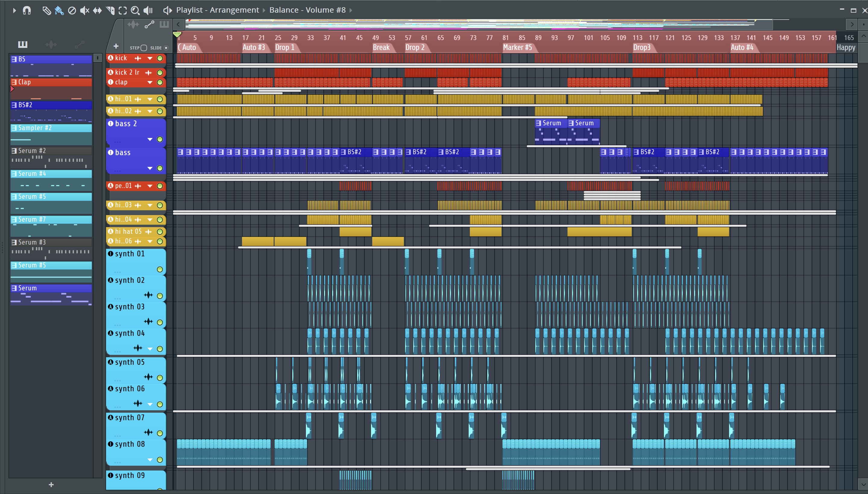Click audio waveform filter above track headers

[x=133, y=24]
